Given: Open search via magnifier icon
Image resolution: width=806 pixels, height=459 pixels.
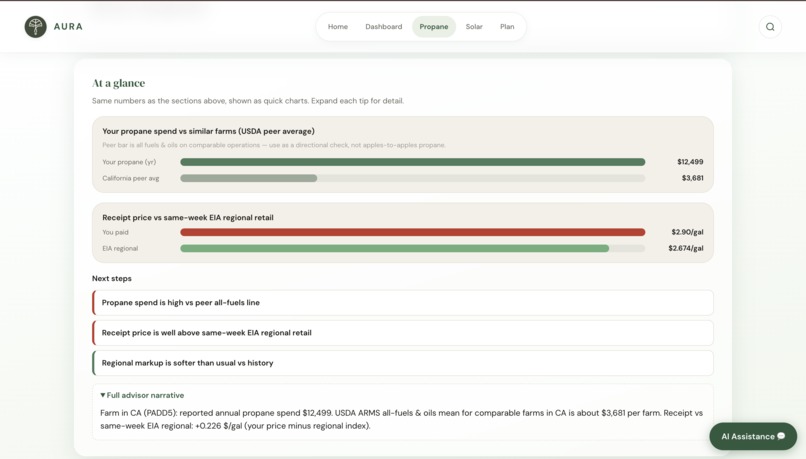Looking at the screenshot, I should (770, 27).
